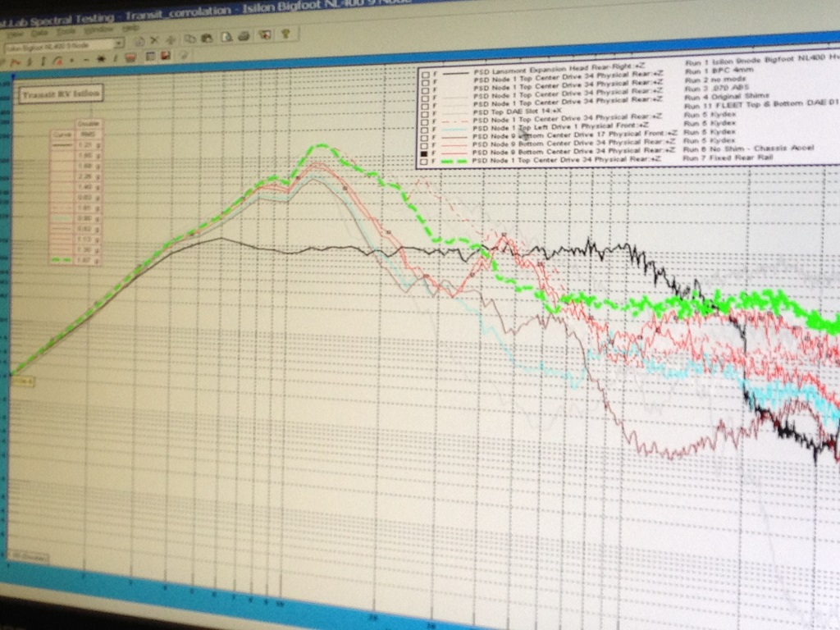Click the binoculars search icon

click(x=207, y=38)
